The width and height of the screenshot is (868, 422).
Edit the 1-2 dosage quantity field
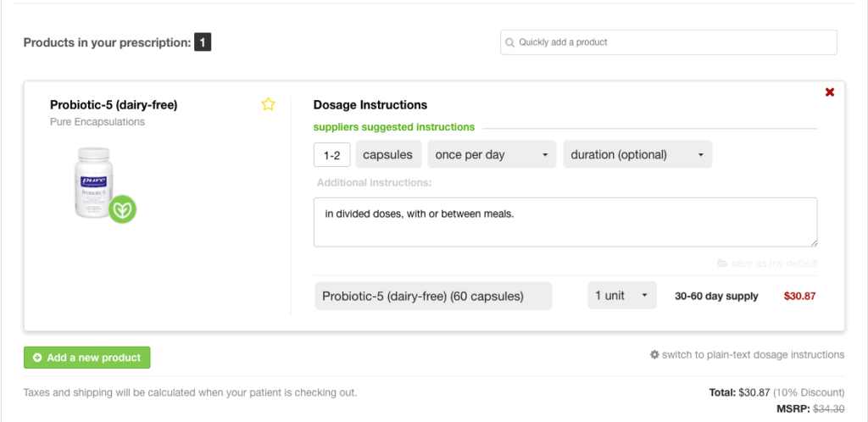pos(332,155)
